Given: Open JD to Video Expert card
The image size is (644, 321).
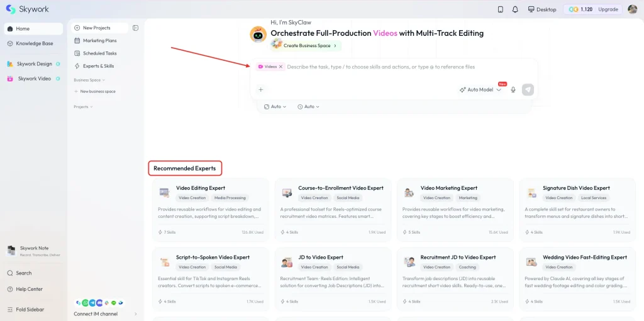Looking at the screenshot, I should 333,279.
